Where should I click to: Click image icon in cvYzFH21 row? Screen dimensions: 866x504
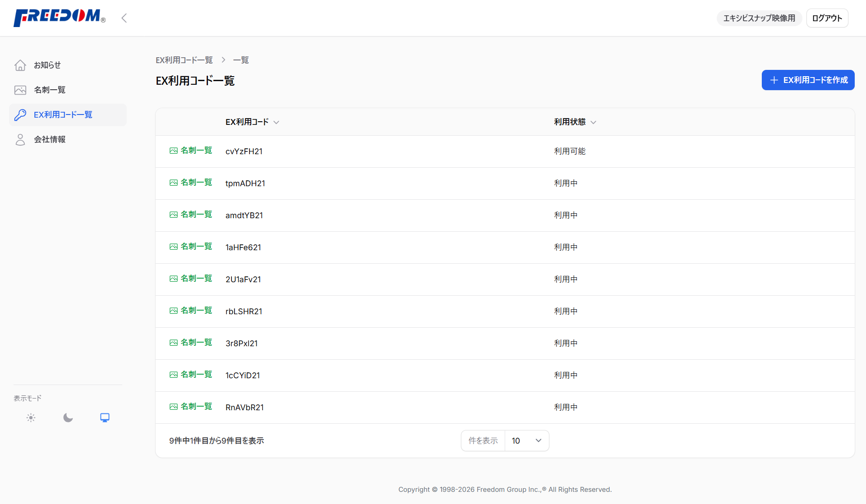tap(174, 151)
